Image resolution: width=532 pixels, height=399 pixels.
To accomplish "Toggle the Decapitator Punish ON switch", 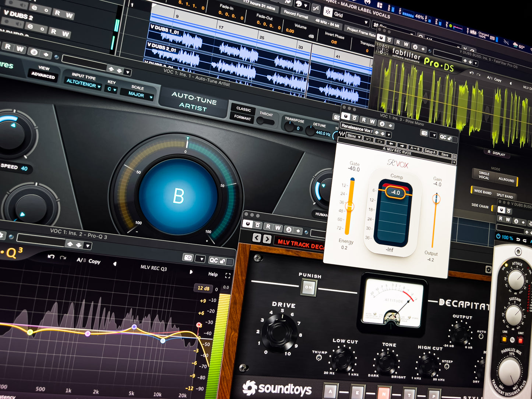I will [x=309, y=287].
